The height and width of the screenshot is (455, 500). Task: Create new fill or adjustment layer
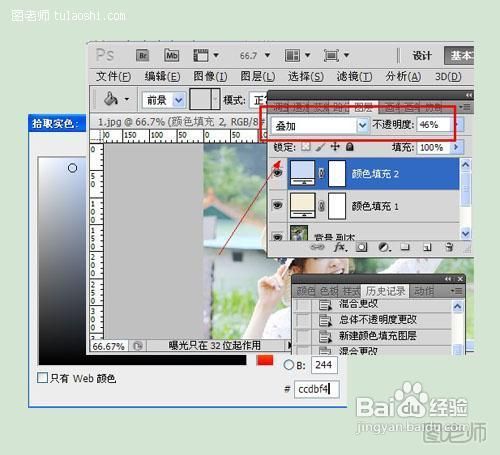384,247
